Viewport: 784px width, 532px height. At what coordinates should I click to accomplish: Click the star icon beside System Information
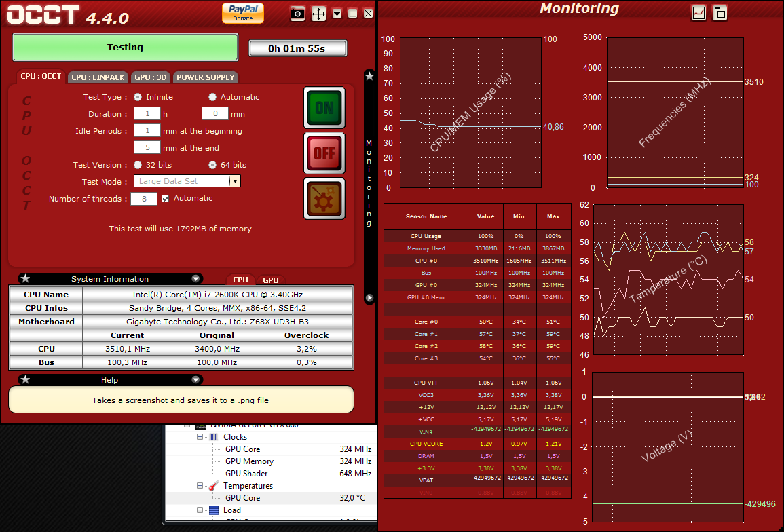[25, 279]
